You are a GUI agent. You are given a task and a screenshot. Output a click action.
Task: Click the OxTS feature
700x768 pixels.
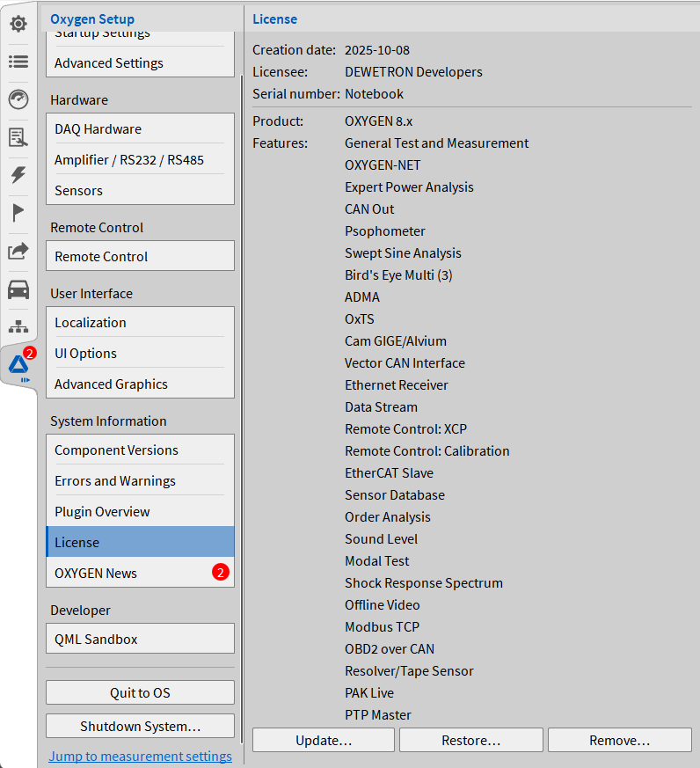click(360, 319)
